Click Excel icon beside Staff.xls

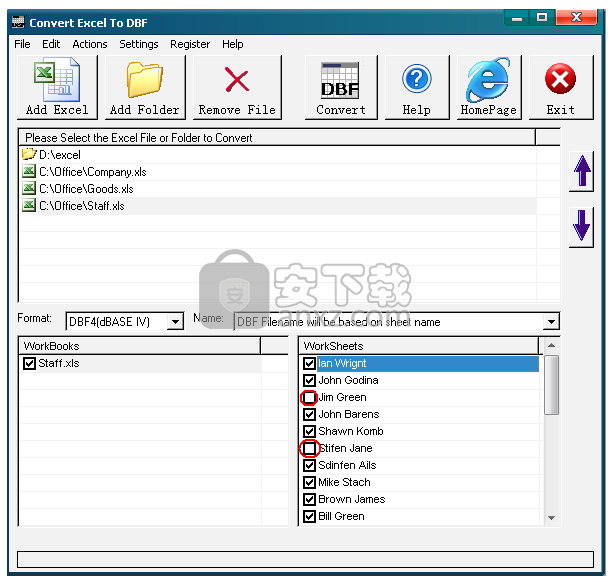[x=29, y=205]
